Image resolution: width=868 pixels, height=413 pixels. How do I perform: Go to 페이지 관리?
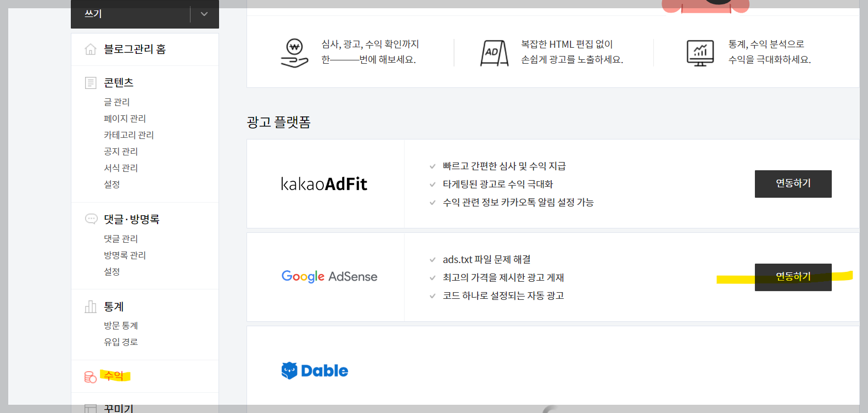tap(125, 119)
